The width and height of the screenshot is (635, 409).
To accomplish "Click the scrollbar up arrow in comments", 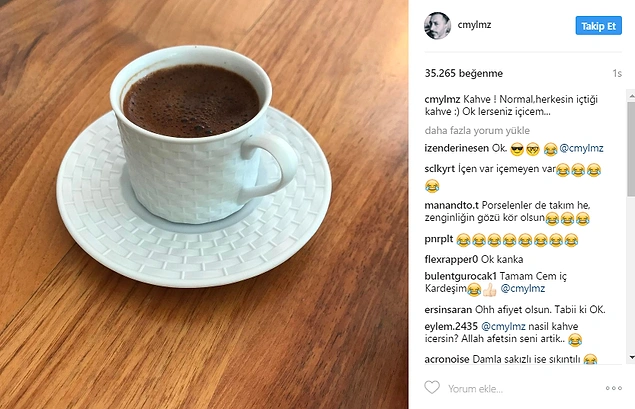I will (x=631, y=96).
